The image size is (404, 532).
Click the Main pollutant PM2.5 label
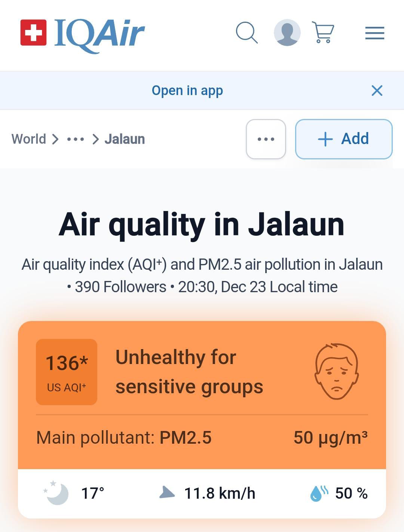pos(124,438)
